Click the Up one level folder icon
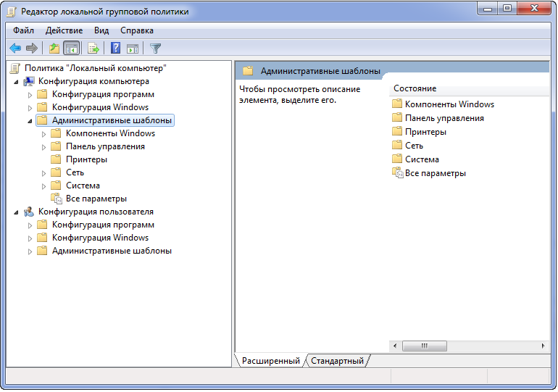 [54, 49]
